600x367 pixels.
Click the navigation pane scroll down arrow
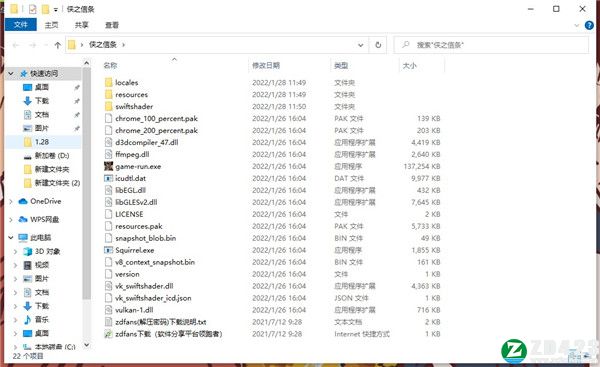pos(87,345)
